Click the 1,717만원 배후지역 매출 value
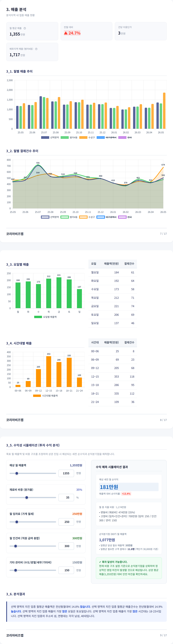173x644 pixels. [x=17, y=55]
